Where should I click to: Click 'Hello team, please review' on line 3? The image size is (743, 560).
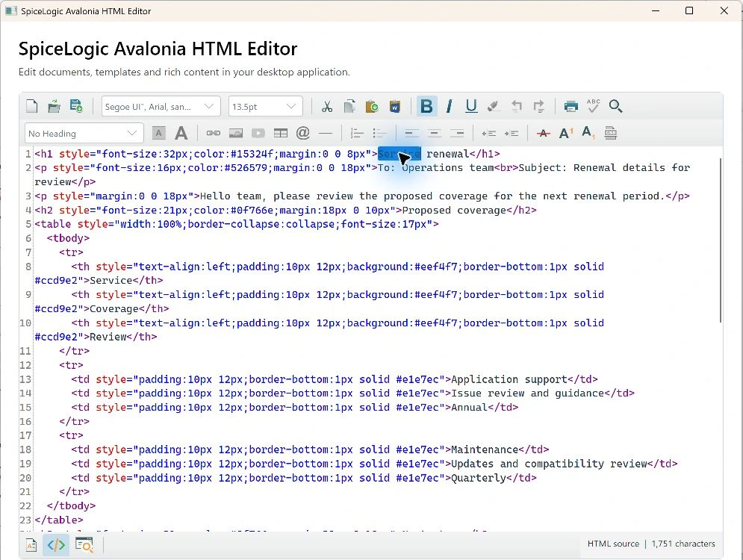point(276,196)
